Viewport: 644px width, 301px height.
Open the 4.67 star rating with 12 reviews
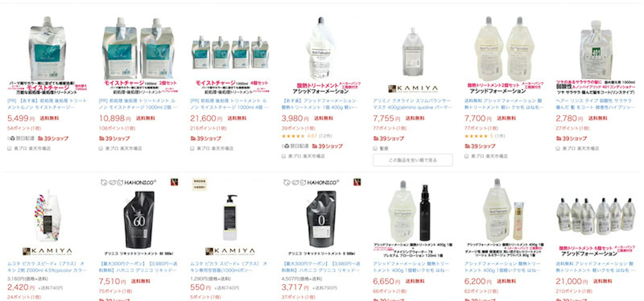coord(307,136)
